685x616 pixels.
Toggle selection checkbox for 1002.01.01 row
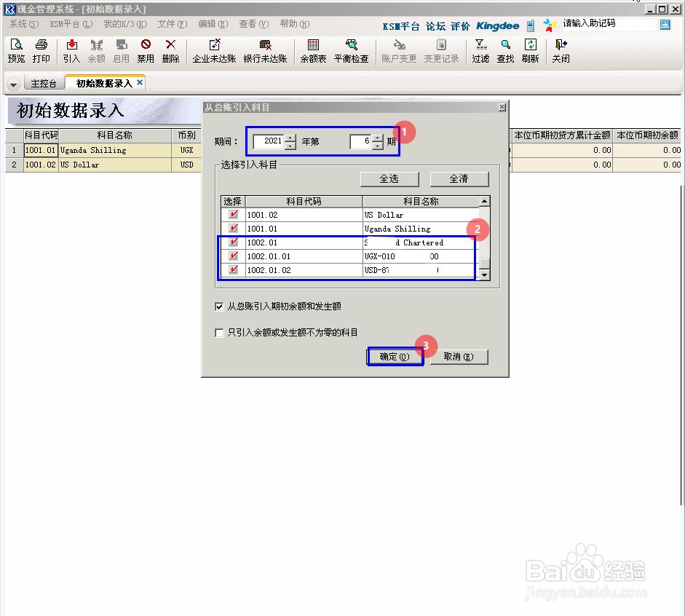pyautogui.click(x=233, y=256)
